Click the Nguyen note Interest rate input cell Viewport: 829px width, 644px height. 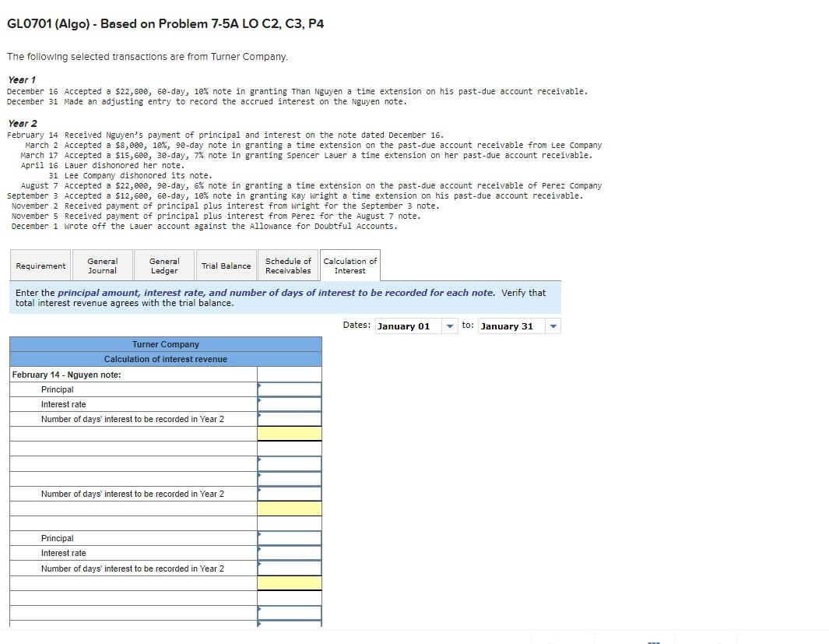(x=290, y=404)
